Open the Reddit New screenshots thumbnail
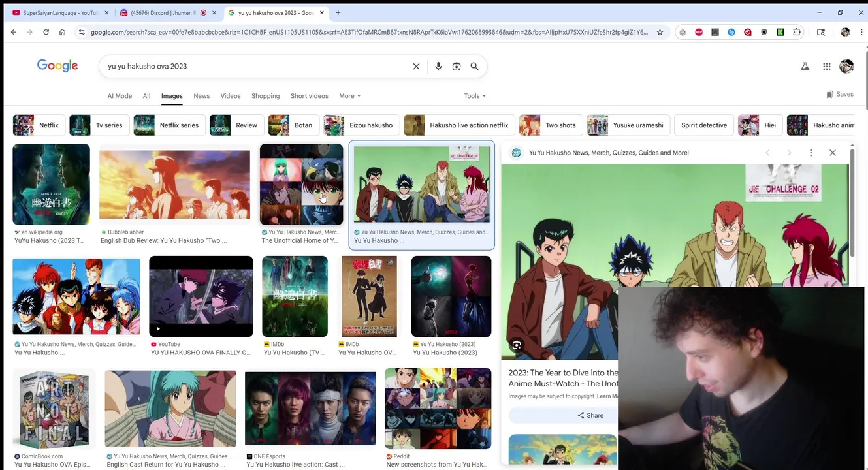Image resolution: width=868 pixels, height=470 pixels. tap(438, 409)
